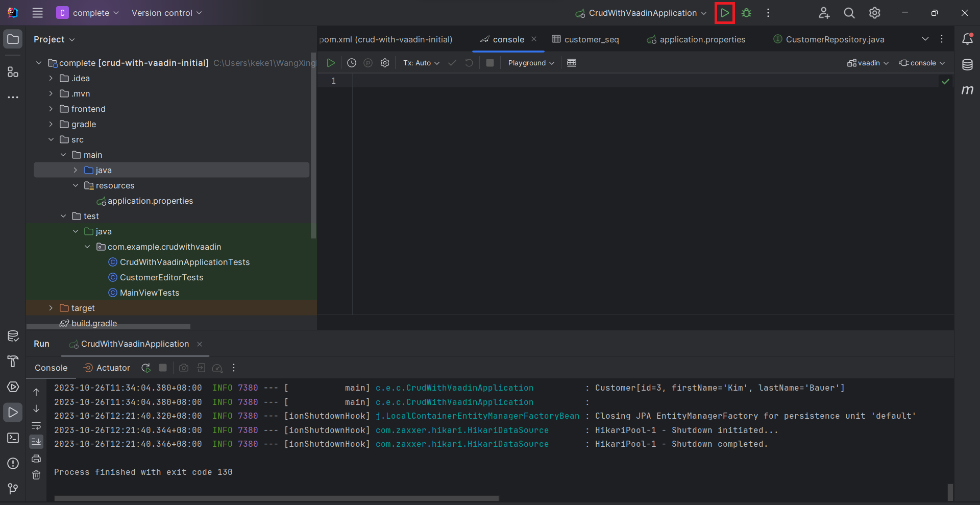Open the Tx: Auto dropdown
This screenshot has width=980, height=505.
421,63
